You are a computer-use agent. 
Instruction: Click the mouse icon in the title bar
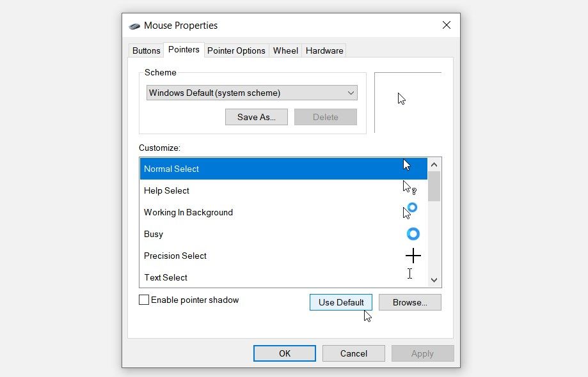[x=134, y=26]
